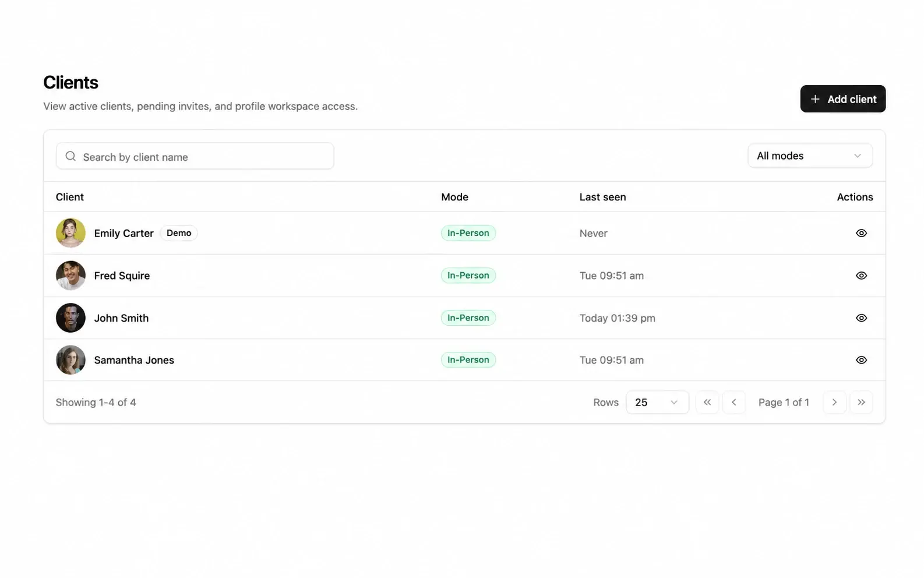
Task: Click the Add client button
Action: 842,99
